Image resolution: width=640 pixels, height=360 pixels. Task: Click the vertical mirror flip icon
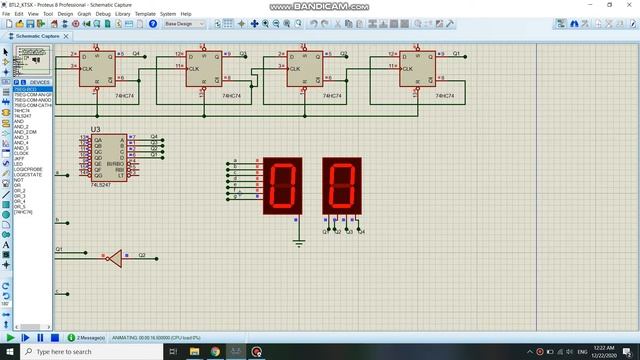pyautogui.click(x=6, y=324)
